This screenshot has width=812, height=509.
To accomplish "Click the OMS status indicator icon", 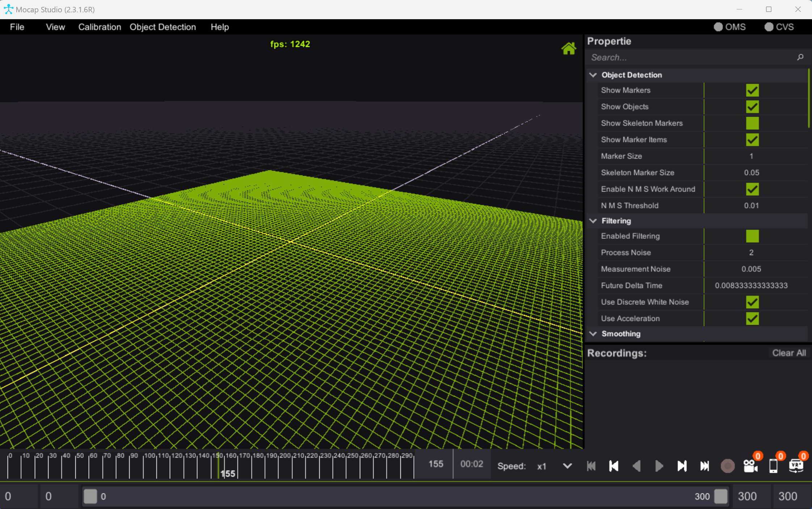I will point(718,27).
